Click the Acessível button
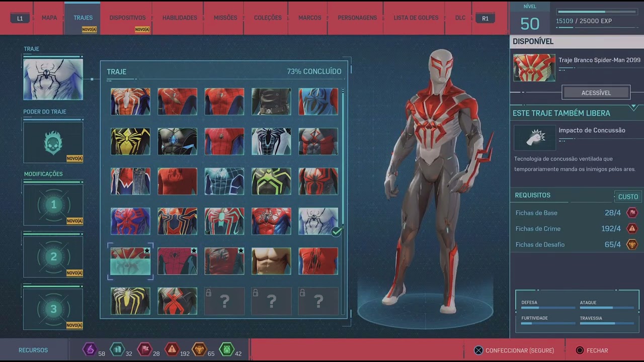 [596, 93]
